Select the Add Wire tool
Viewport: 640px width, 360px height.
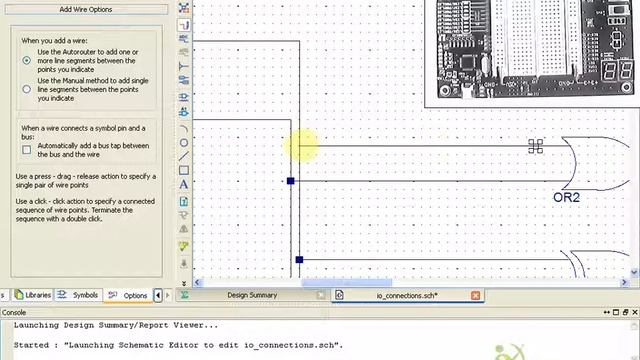(184, 25)
